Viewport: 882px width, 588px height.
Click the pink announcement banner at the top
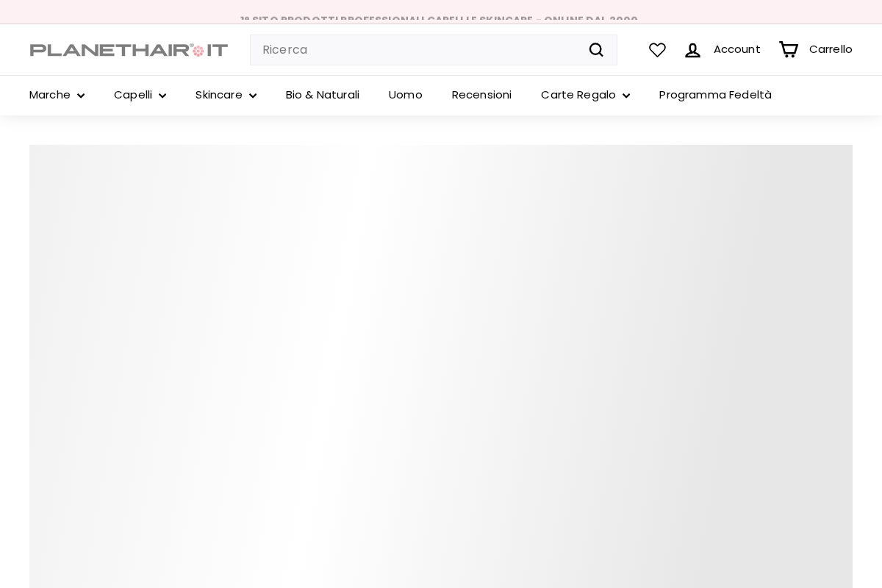tap(441, 12)
